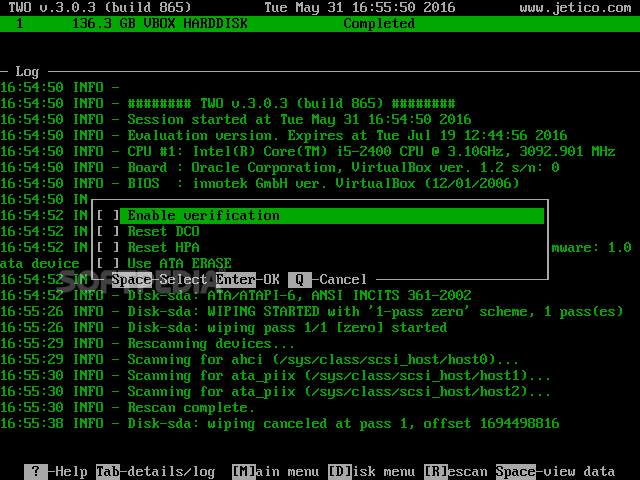The height and width of the screenshot is (480, 640).
Task: Open the [M]ain menu
Action: coord(276,472)
